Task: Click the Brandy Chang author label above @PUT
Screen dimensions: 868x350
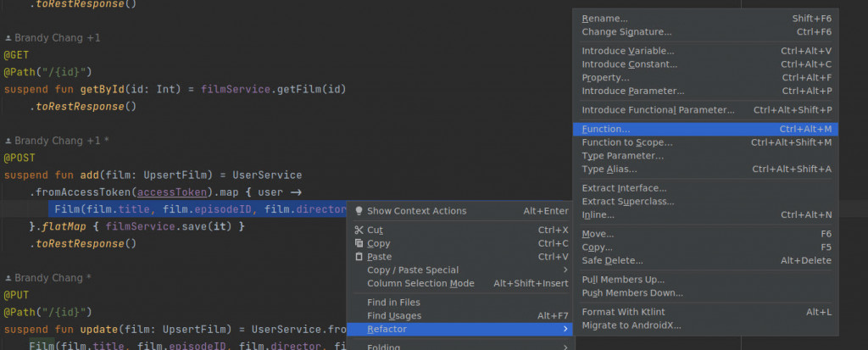Action: 47,277
